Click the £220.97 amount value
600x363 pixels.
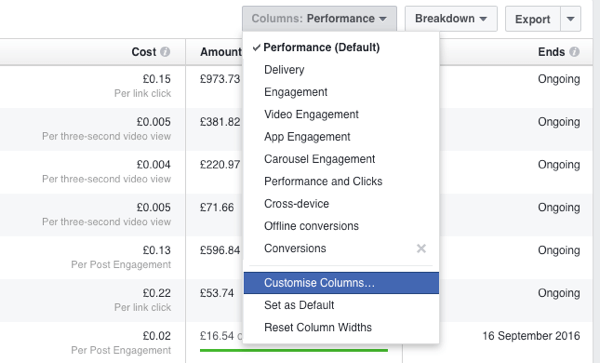[x=220, y=165]
